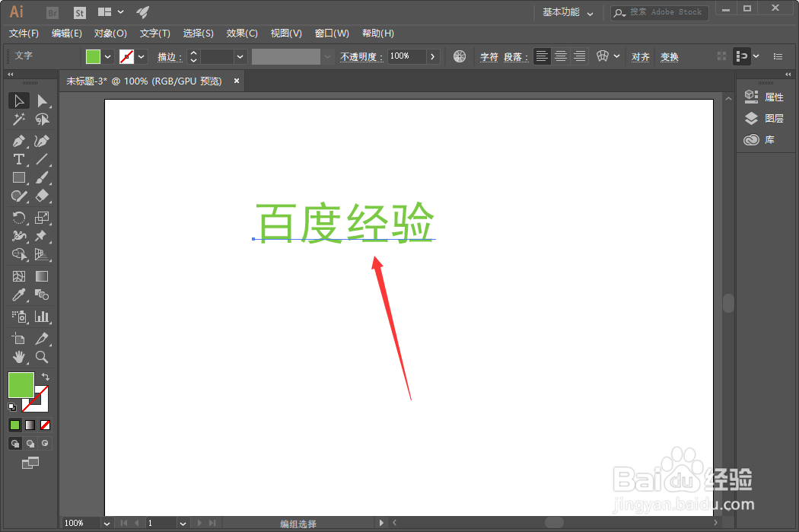Select the Artboard tool
Image resolution: width=799 pixels, height=532 pixels.
[x=19, y=339]
